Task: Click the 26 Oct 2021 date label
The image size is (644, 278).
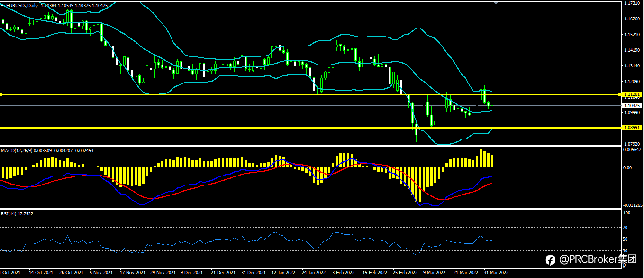Action: pyautogui.click(x=71, y=273)
